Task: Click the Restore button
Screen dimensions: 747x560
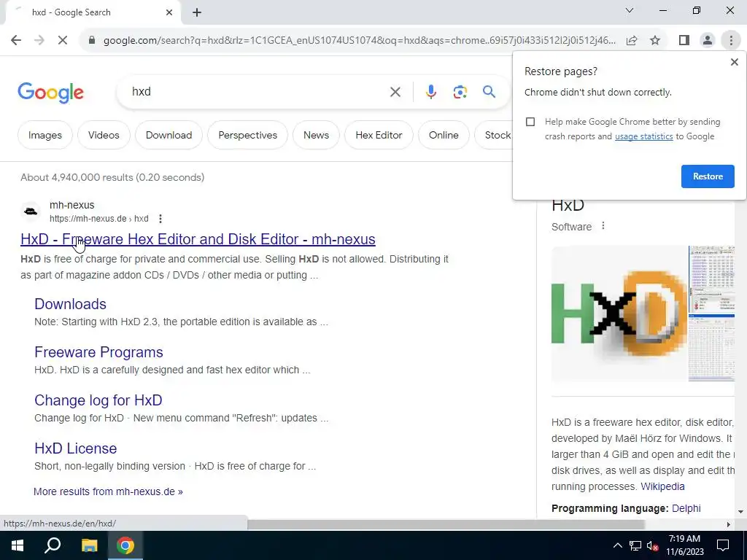Action: point(708,176)
